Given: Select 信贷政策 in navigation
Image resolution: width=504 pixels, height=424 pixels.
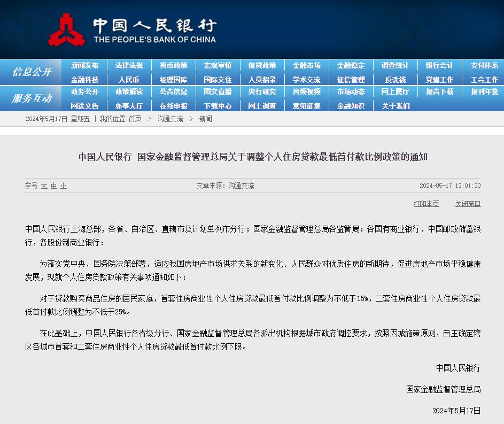Looking at the screenshot, I should coord(262,65).
